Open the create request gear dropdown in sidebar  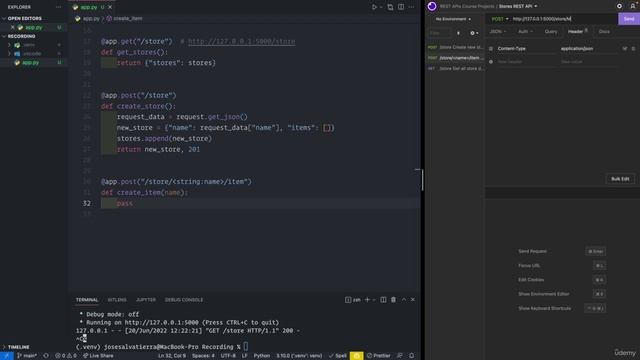coord(474,33)
